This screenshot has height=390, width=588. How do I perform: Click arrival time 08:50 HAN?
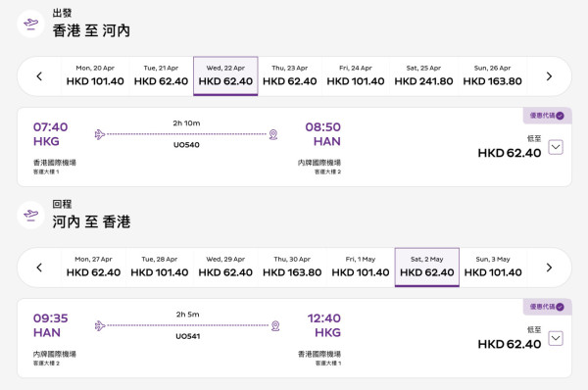(x=322, y=134)
